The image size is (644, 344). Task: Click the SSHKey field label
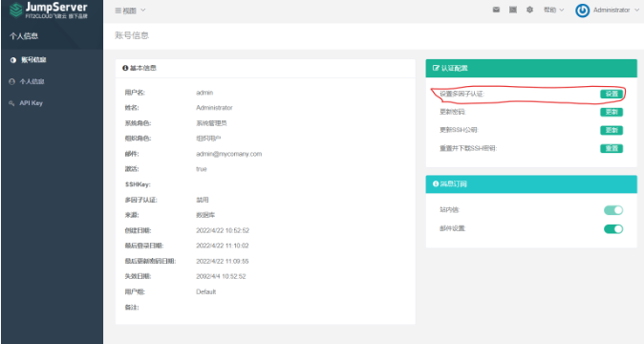pos(138,184)
